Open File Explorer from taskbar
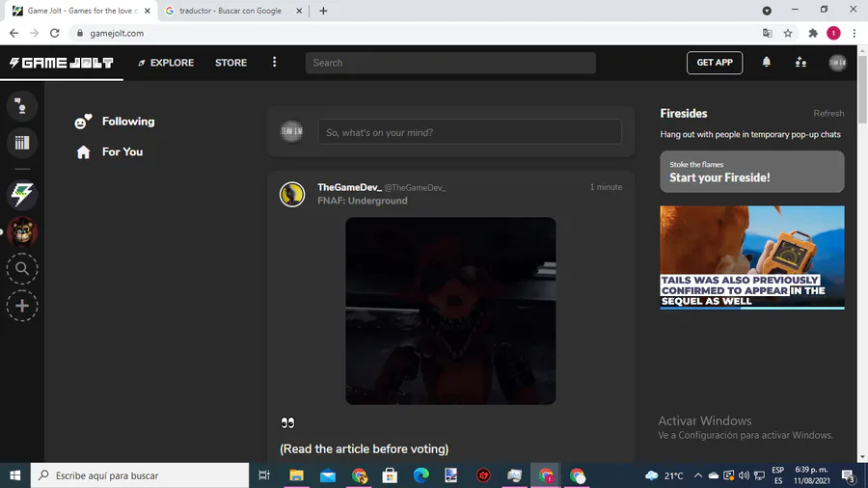This screenshot has height=488, width=868. [x=296, y=475]
